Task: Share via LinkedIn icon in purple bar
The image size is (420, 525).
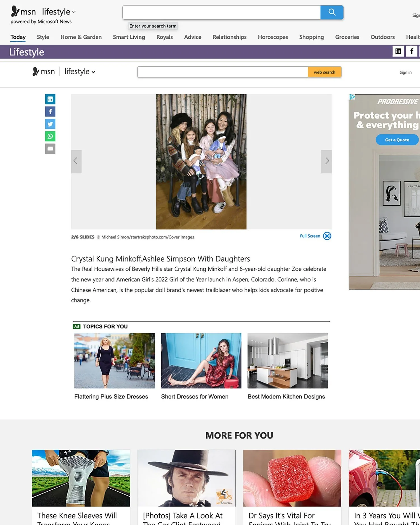Action: pos(398,51)
